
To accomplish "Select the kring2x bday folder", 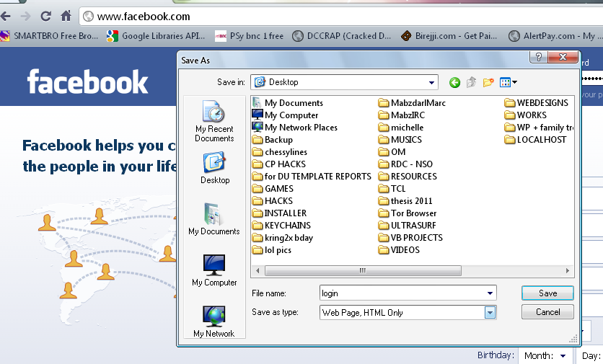I will click(283, 238).
